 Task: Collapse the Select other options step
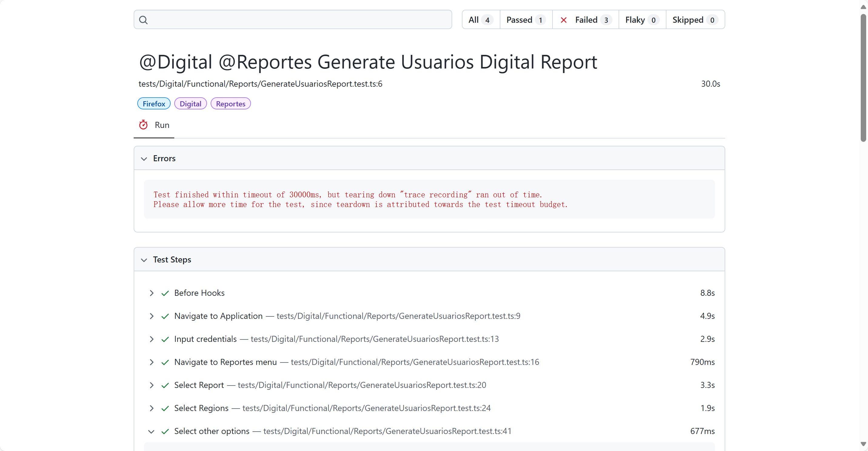click(151, 431)
